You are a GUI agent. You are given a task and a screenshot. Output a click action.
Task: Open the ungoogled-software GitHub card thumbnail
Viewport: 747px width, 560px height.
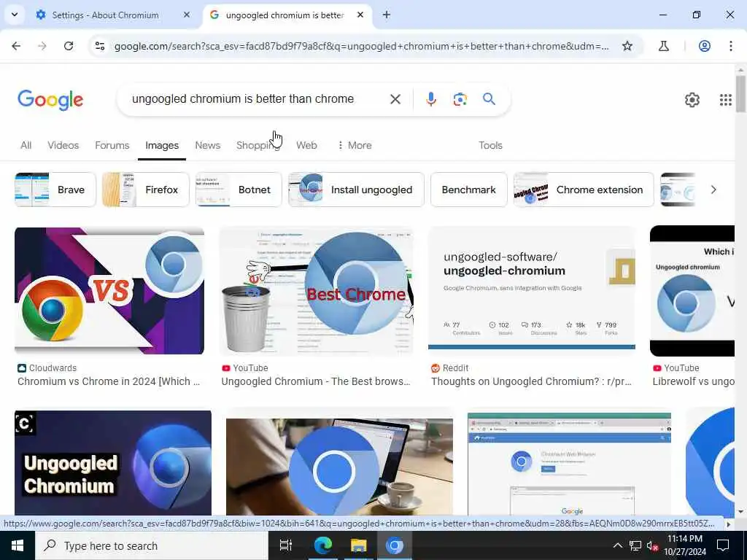point(532,289)
